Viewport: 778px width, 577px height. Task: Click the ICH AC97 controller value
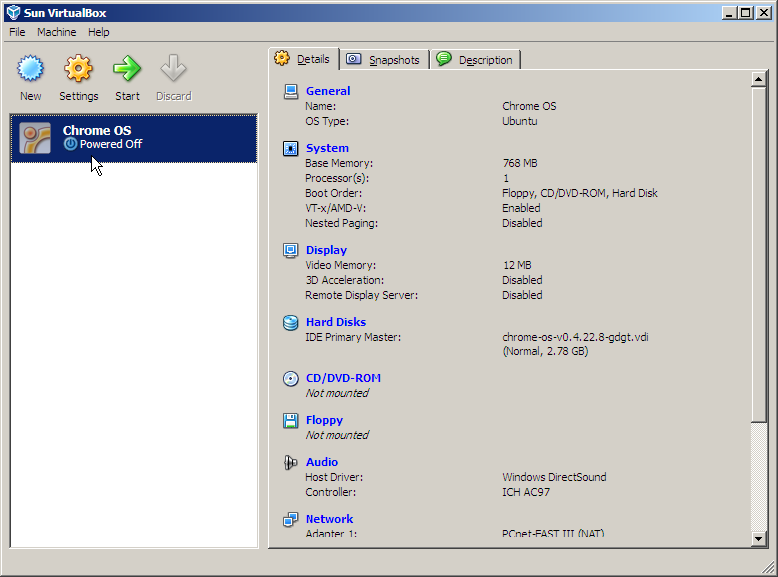click(526, 492)
